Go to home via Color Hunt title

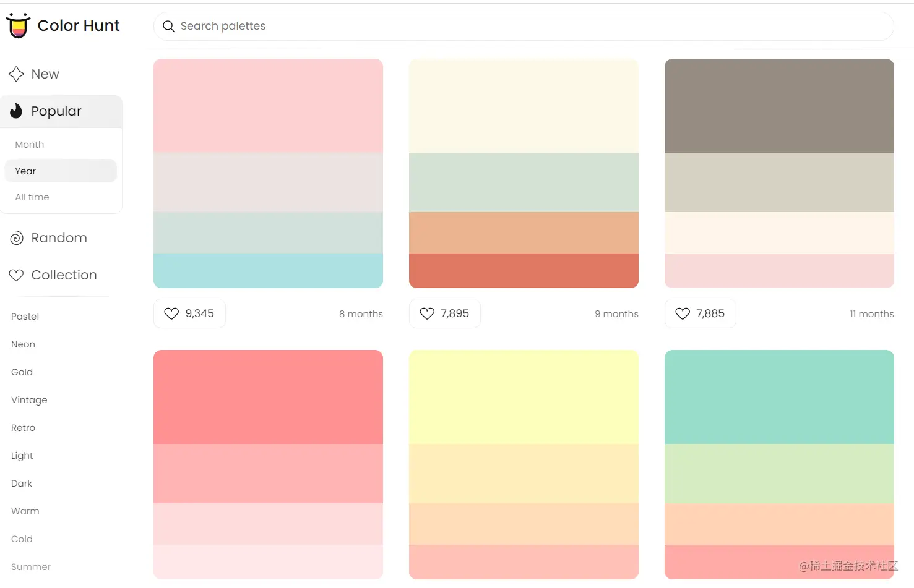79,25
